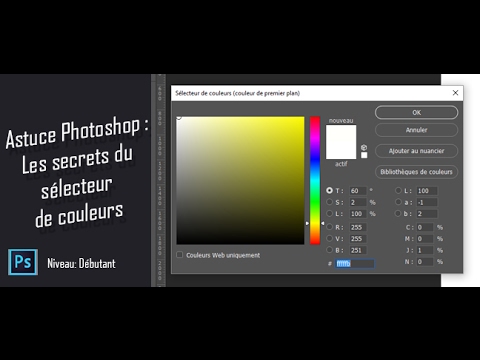The image size is (480, 360).
Task: Open Bibliothèques de couleurs
Action: point(416,172)
